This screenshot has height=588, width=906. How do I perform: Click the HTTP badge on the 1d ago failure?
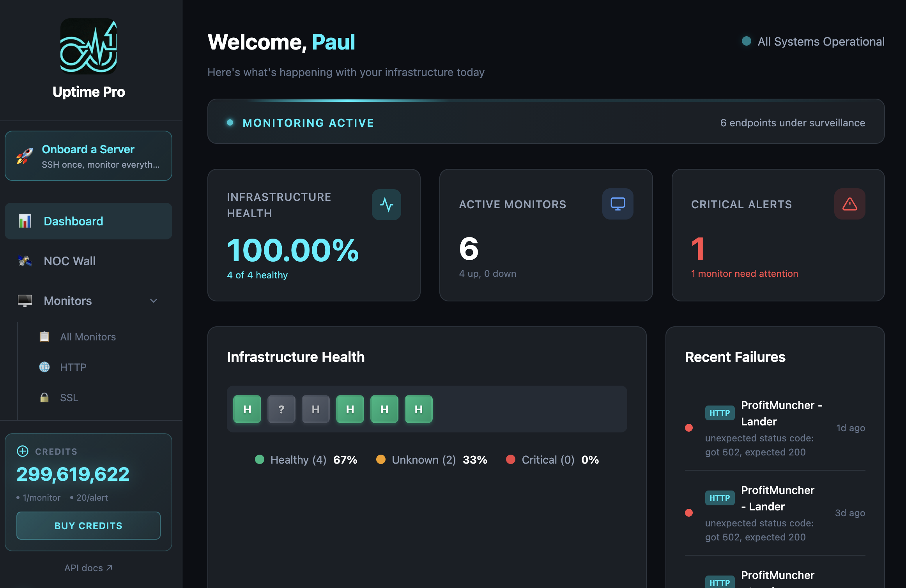pos(720,413)
